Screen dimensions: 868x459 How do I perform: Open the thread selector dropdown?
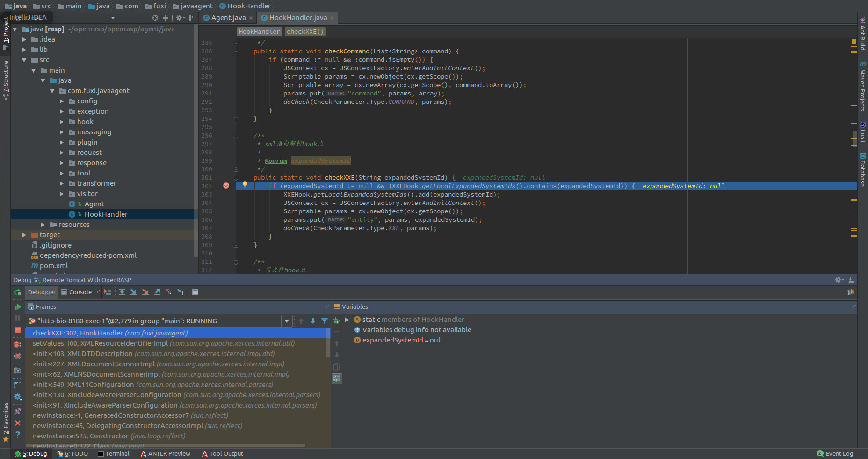click(287, 321)
